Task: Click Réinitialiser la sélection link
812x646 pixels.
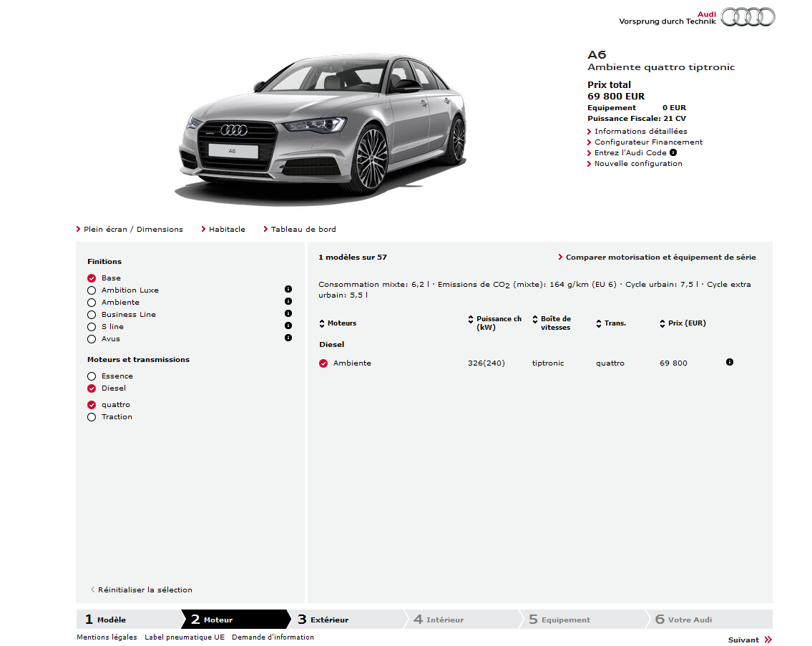Action: (145, 590)
